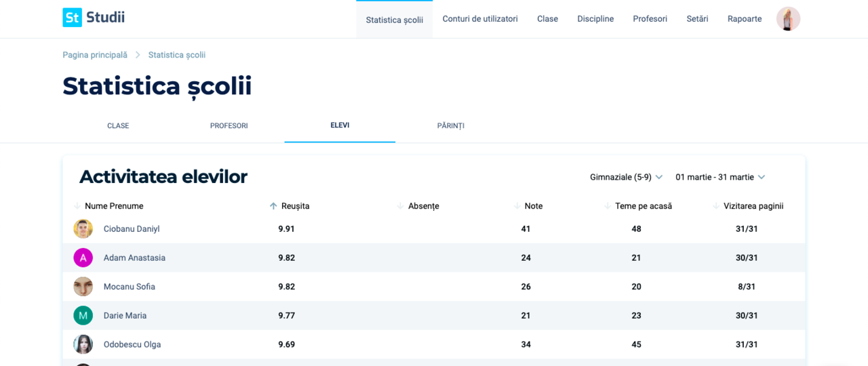Open Setări in the navigation bar

[x=697, y=19]
